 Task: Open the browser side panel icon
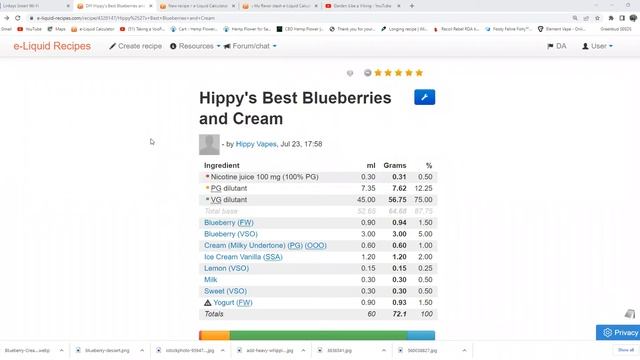click(x=622, y=18)
